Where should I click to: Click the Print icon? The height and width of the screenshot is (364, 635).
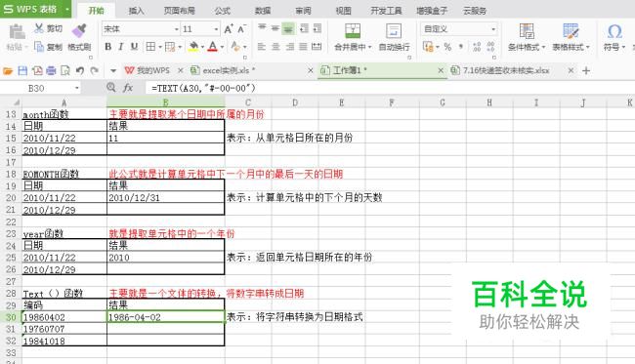pos(51,71)
